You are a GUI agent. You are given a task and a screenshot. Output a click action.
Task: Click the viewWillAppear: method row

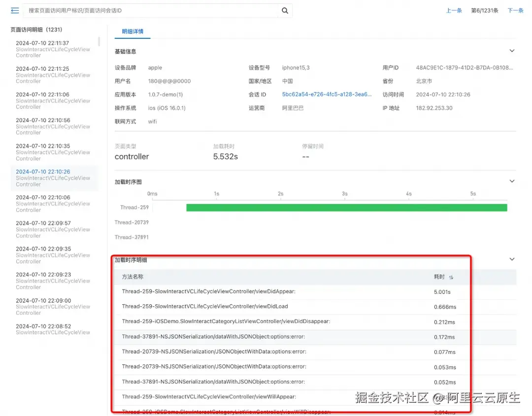315,397
